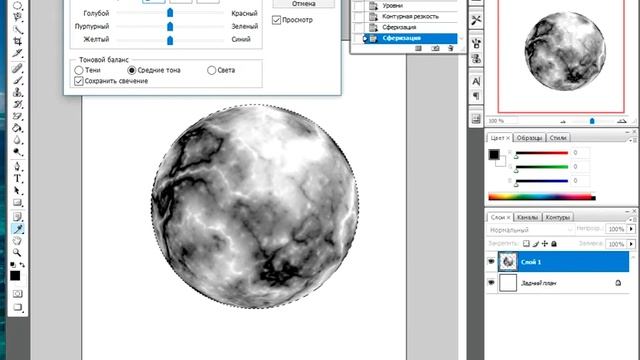Screen dimensions: 640x360
Task: Switch to the Стили tab
Action: point(558,138)
